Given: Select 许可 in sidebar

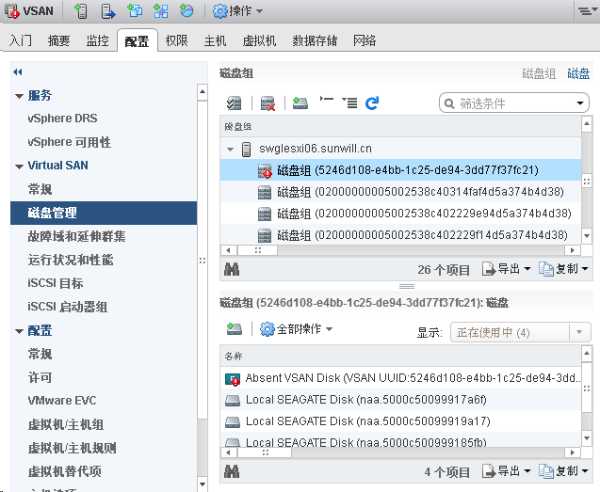Looking at the screenshot, I should (40, 378).
